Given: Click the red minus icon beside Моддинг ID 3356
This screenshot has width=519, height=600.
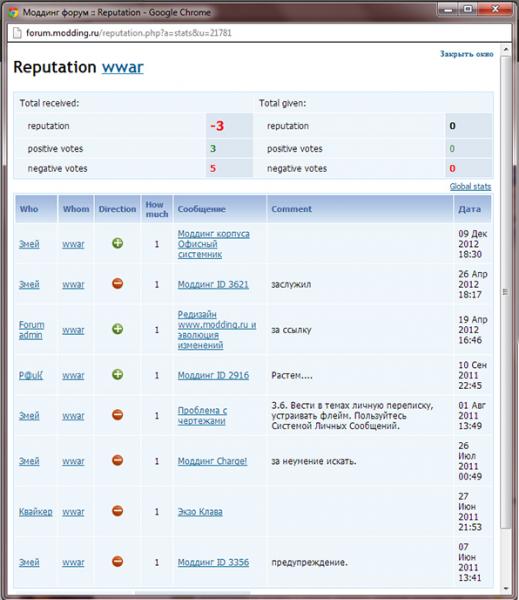Looking at the screenshot, I should [118, 561].
